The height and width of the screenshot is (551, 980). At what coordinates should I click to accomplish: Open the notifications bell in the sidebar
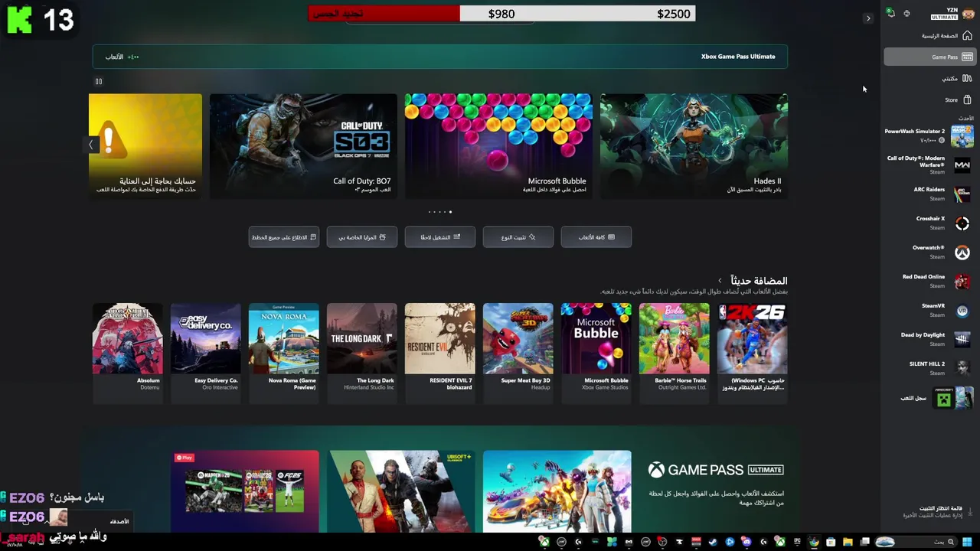pos(890,13)
